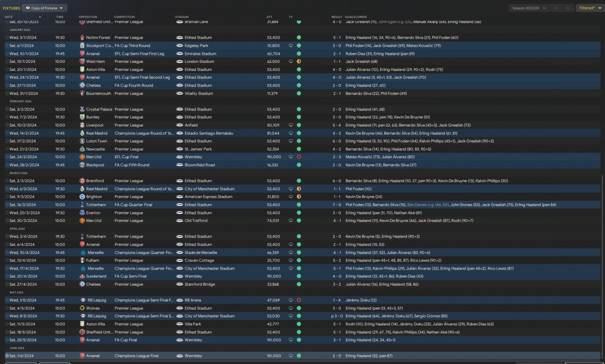Sort fixtures by the Stadium column header
Screen dimensions: 605x364
pyautogui.click(x=181, y=17)
